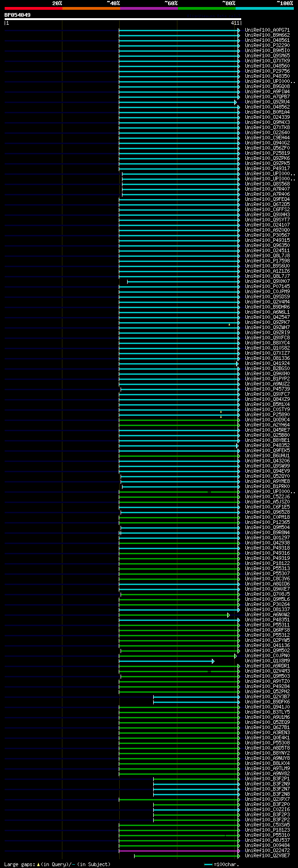This screenshot has height=868, width=298.
Task: Select hit UniRef100_Q1X8M9
Action: point(267,661)
